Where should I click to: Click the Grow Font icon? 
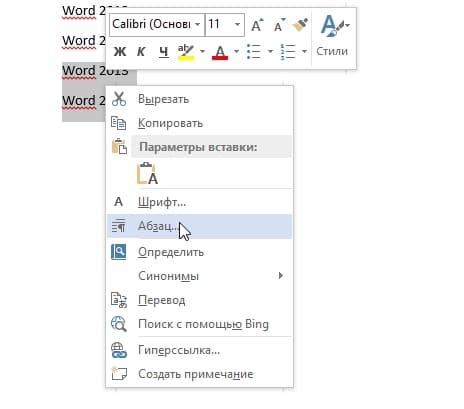point(257,25)
